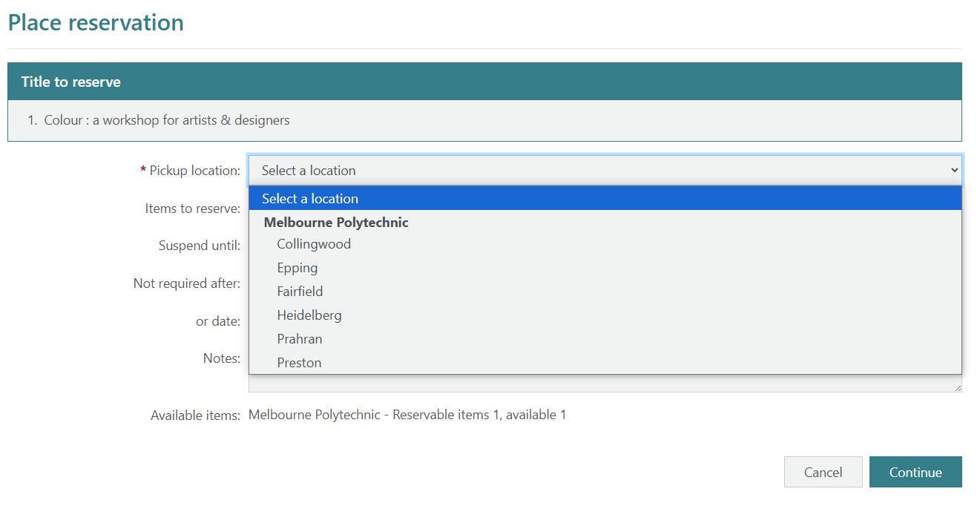The width and height of the screenshot is (980, 506).
Task: Choose Preston in the location list
Action: 299,363
